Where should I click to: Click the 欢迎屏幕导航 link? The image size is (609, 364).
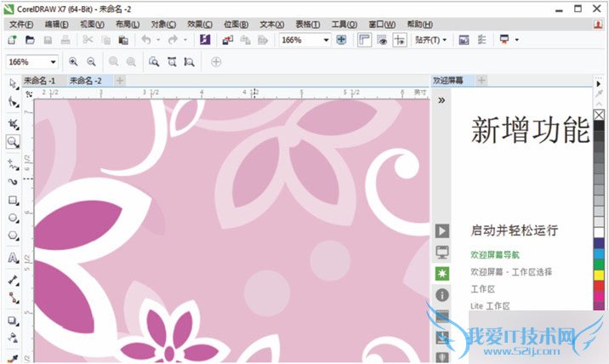tap(494, 254)
